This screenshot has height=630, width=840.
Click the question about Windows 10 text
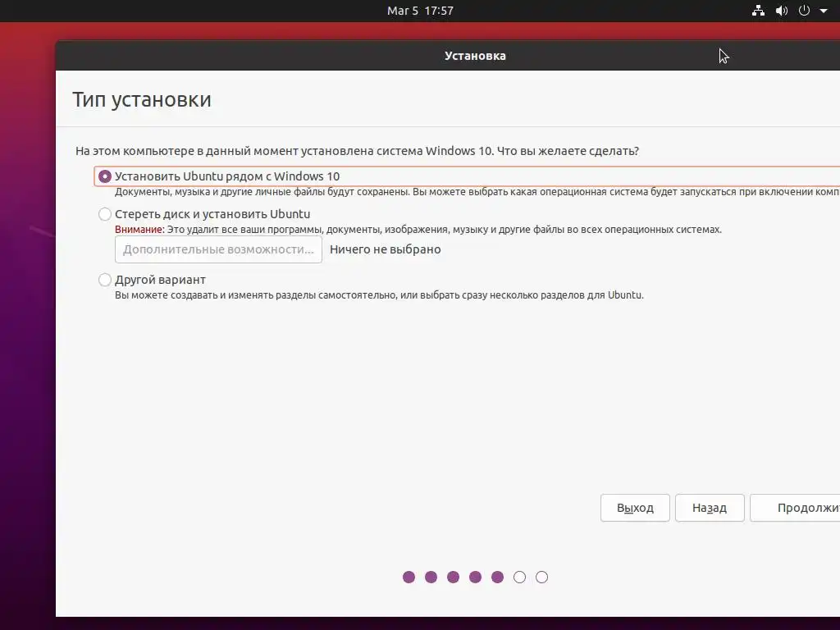(357, 151)
